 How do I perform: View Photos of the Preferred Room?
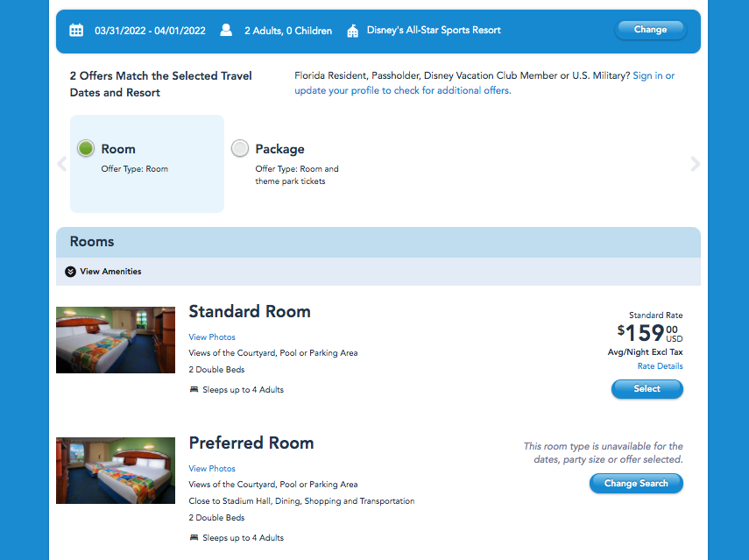212,469
